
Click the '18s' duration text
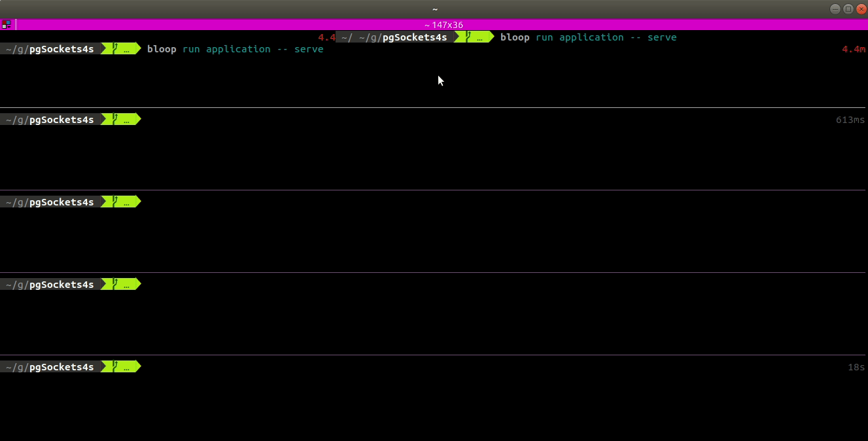point(857,367)
